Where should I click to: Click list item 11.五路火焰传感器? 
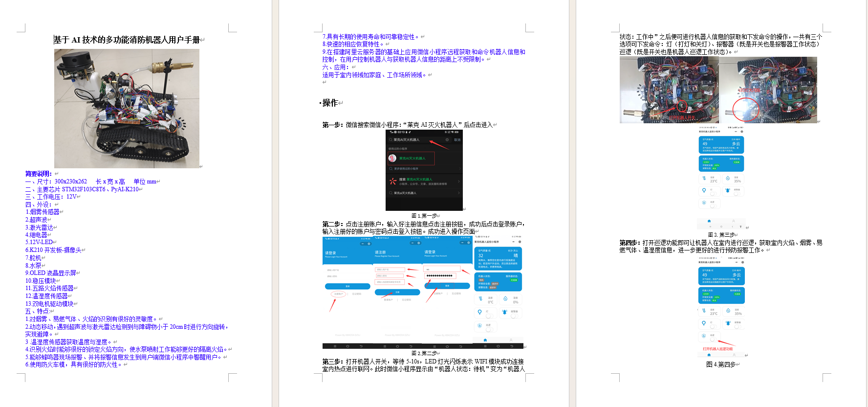(x=49, y=288)
